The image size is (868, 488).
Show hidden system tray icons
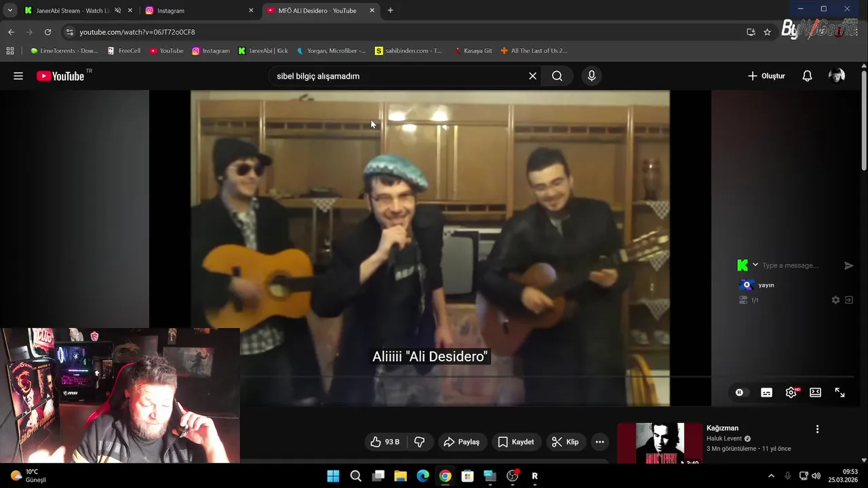[x=771, y=476]
